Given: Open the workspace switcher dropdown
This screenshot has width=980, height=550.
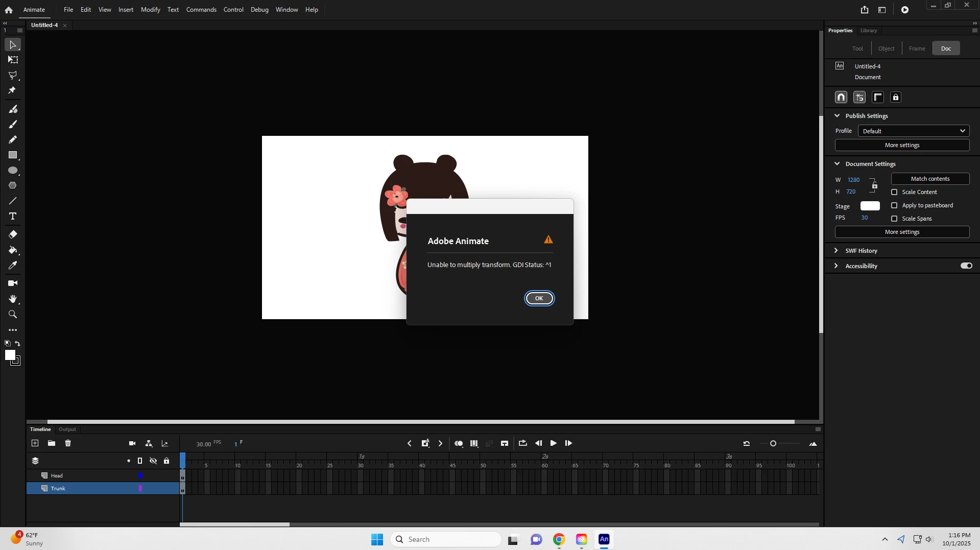Looking at the screenshot, I should [882, 10].
